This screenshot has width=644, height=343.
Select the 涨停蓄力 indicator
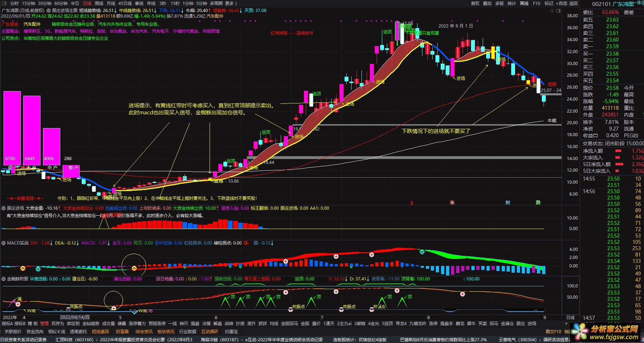(137, 323)
